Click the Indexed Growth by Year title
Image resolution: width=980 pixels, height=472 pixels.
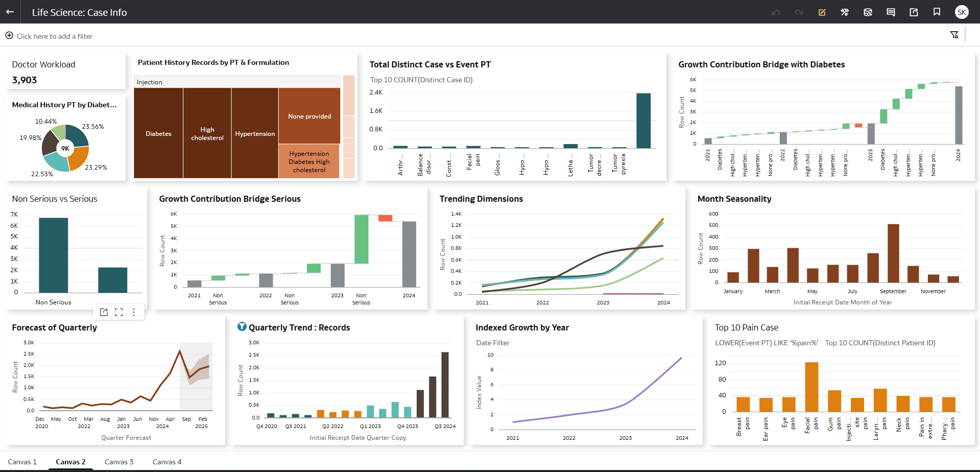(x=522, y=327)
